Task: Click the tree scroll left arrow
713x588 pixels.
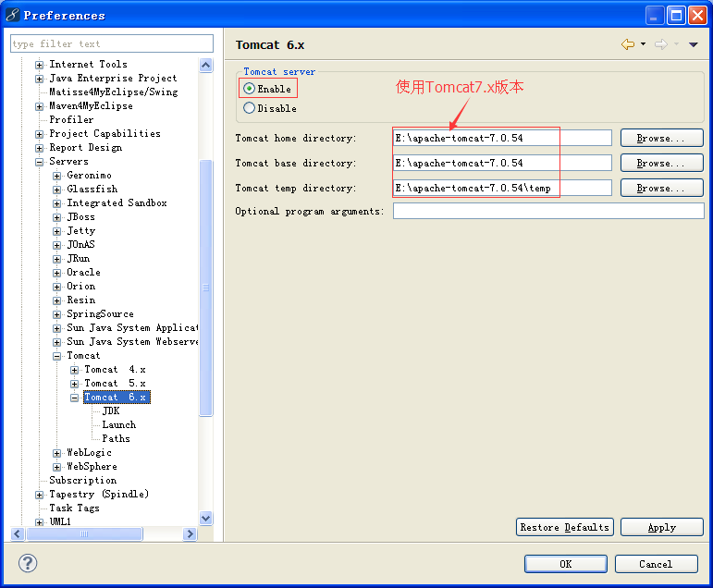Action: coord(18,533)
